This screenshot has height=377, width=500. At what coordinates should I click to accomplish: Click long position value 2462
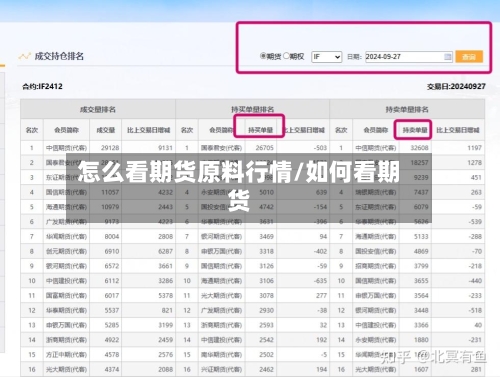coord(266,369)
